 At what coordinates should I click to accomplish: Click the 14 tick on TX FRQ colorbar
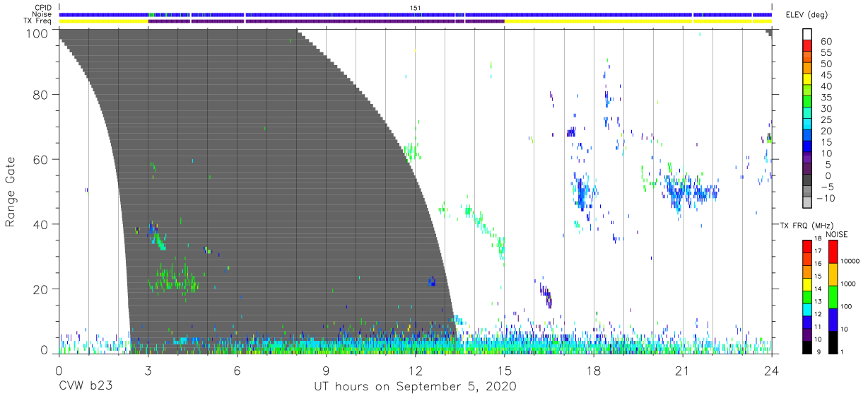[x=817, y=289]
